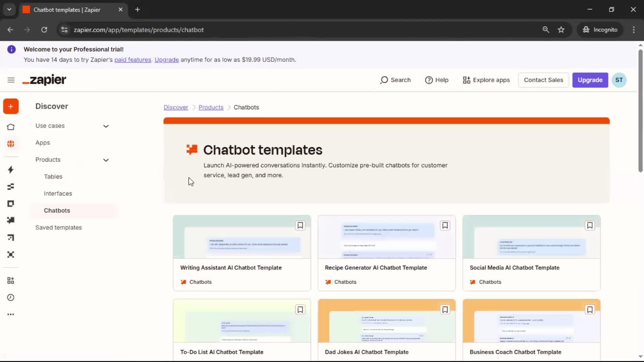Screen dimensions: 644x362
Task: Collapse the Products chevron
Action: pyautogui.click(x=106, y=160)
